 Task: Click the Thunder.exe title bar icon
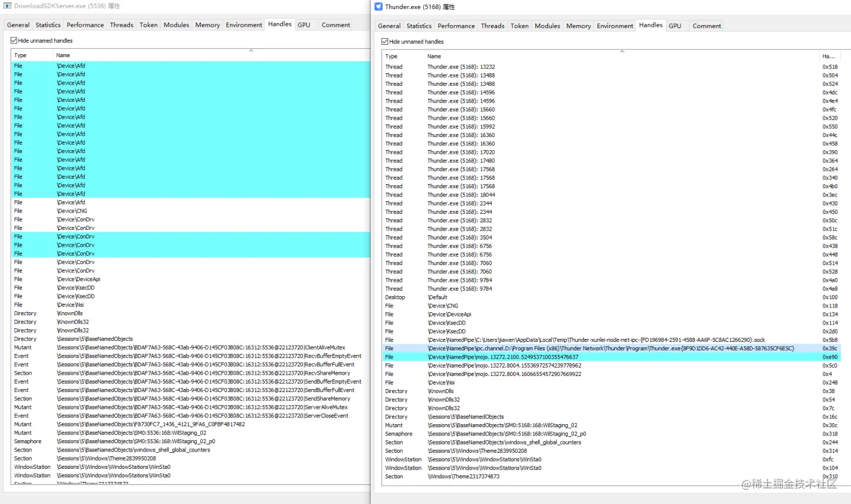[x=378, y=7]
